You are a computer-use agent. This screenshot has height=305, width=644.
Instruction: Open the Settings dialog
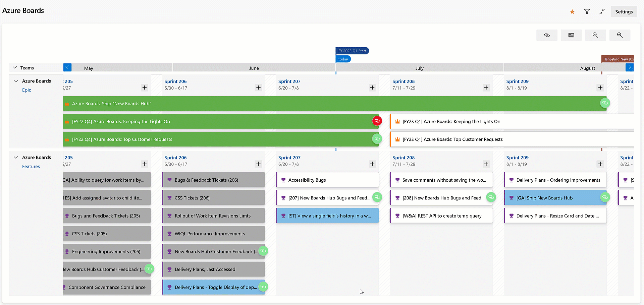click(x=624, y=11)
